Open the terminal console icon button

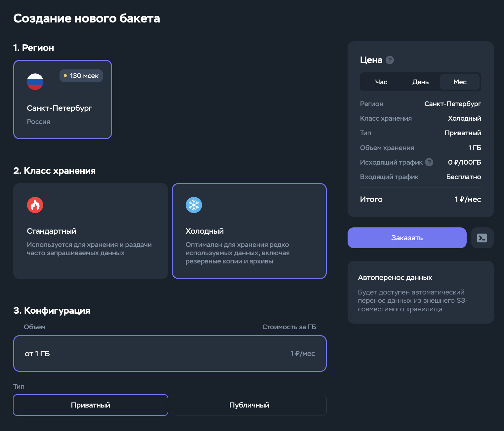tap(482, 238)
